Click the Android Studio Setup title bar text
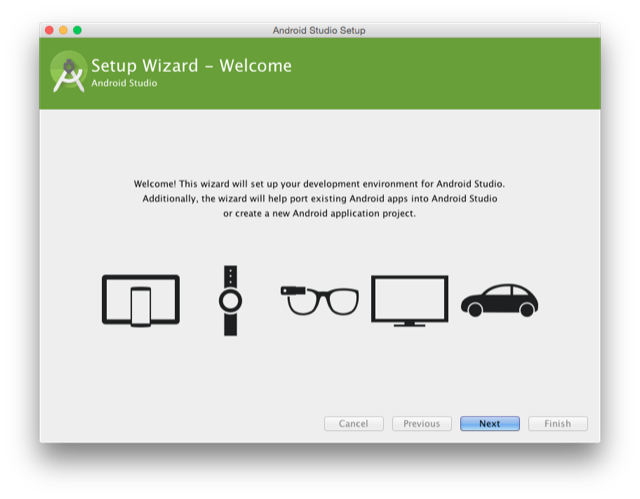The width and height of the screenshot is (640, 499). click(319, 31)
